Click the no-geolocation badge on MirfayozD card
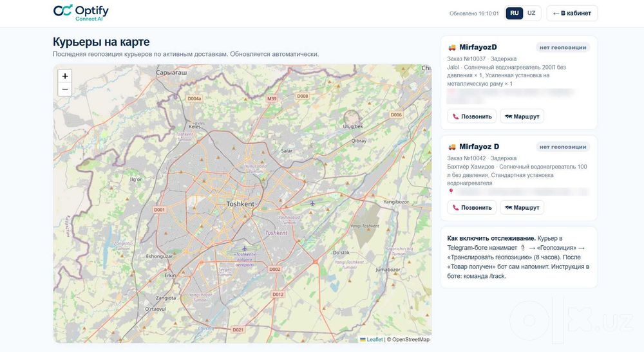The height and width of the screenshot is (352, 644). click(x=563, y=48)
